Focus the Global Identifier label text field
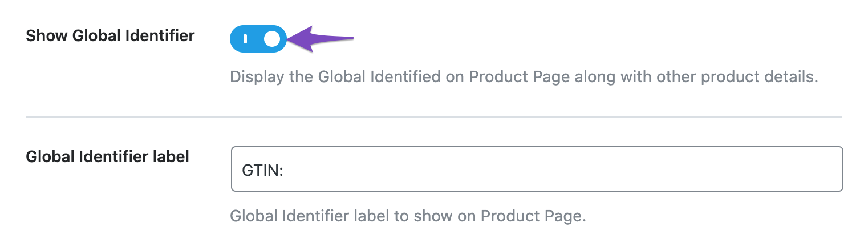Screen dimensions: 868x250 click(x=537, y=169)
